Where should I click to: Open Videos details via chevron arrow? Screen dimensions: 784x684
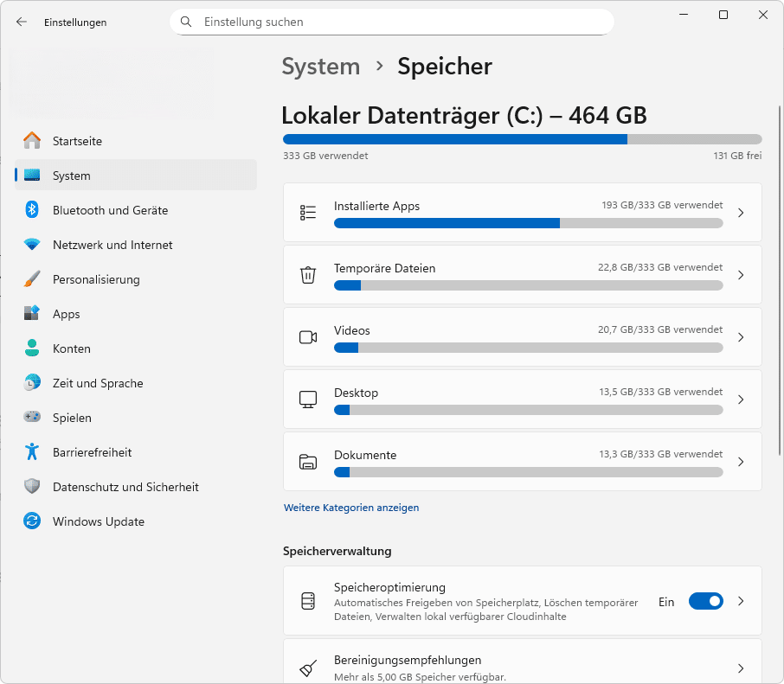coord(741,337)
